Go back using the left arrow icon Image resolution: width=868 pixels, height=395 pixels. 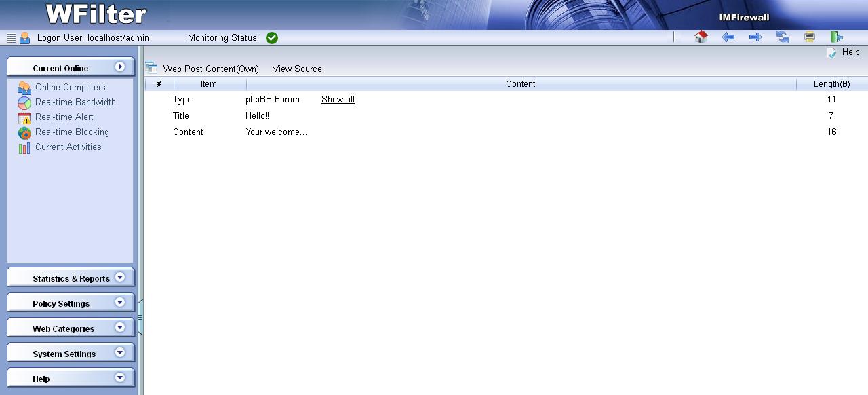pos(728,37)
